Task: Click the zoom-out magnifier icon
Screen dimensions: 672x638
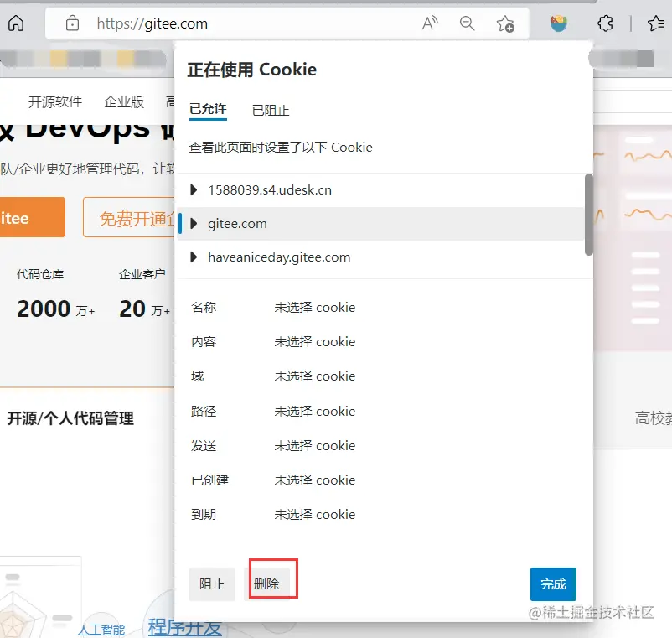Action: coord(467,23)
